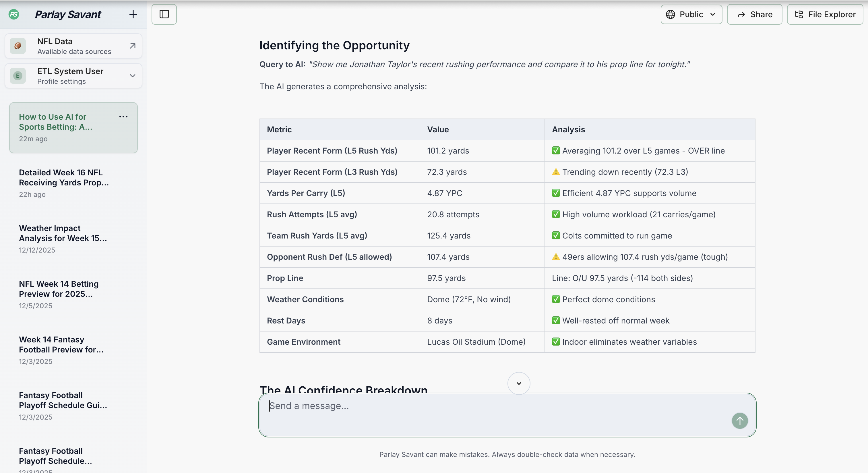The image size is (868, 473).
Task: Open Weather Impact Analysis for Week 15 chat
Action: [x=73, y=239]
